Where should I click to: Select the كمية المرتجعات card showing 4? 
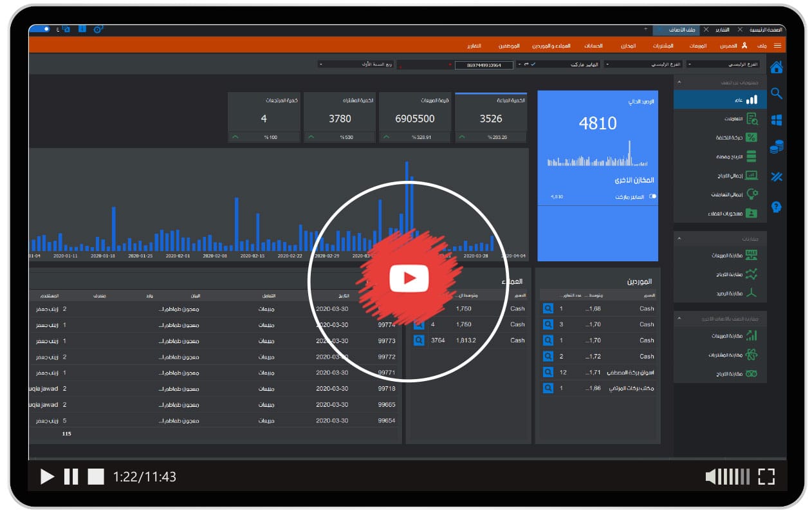[264, 118]
